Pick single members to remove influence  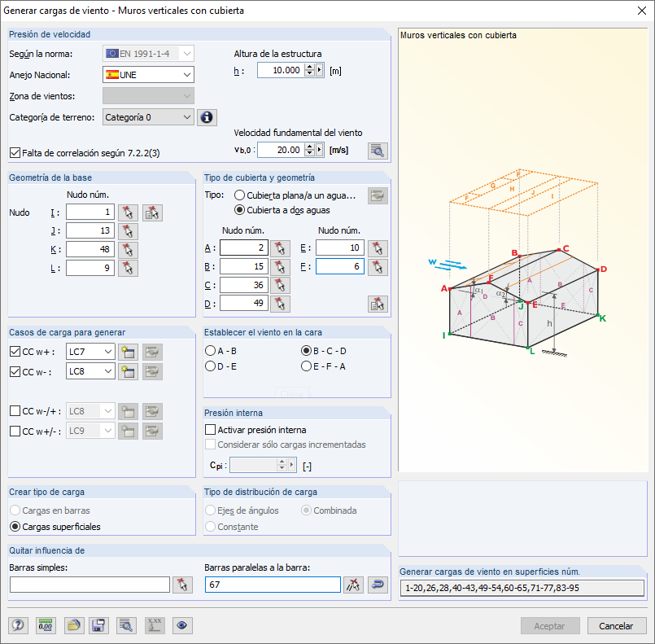pos(182,585)
